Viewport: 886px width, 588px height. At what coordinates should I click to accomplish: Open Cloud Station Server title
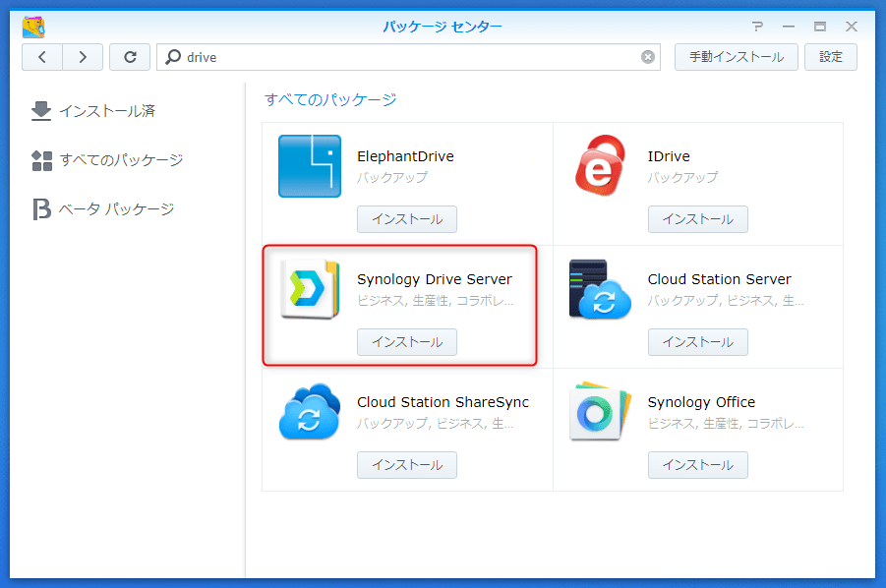coord(719,279)
